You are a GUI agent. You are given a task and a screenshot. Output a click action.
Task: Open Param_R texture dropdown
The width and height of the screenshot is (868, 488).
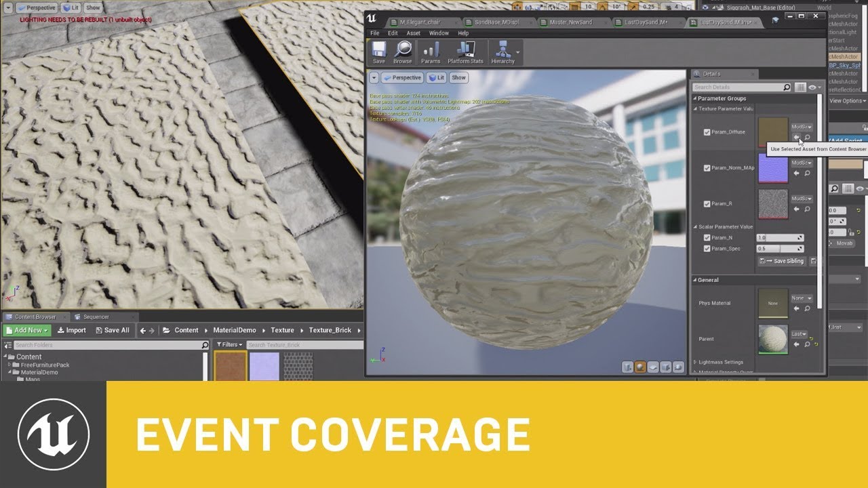tap(802, 199)
